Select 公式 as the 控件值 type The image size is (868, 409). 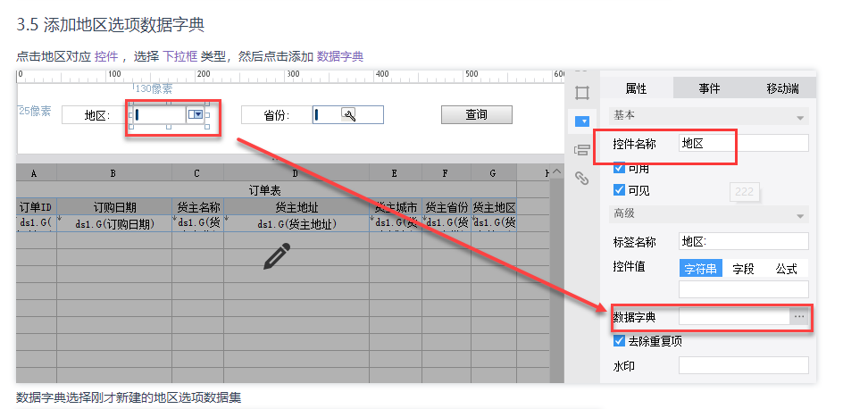786,268
